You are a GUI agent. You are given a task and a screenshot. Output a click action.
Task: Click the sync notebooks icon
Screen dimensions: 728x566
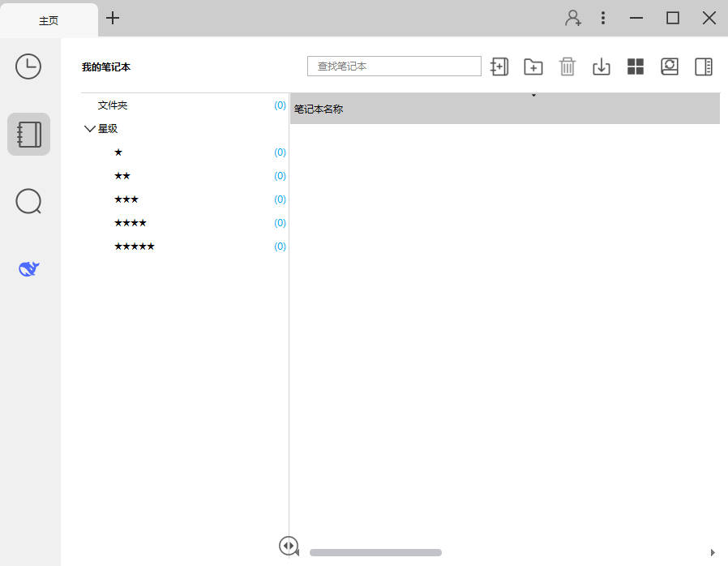[670, 66]
